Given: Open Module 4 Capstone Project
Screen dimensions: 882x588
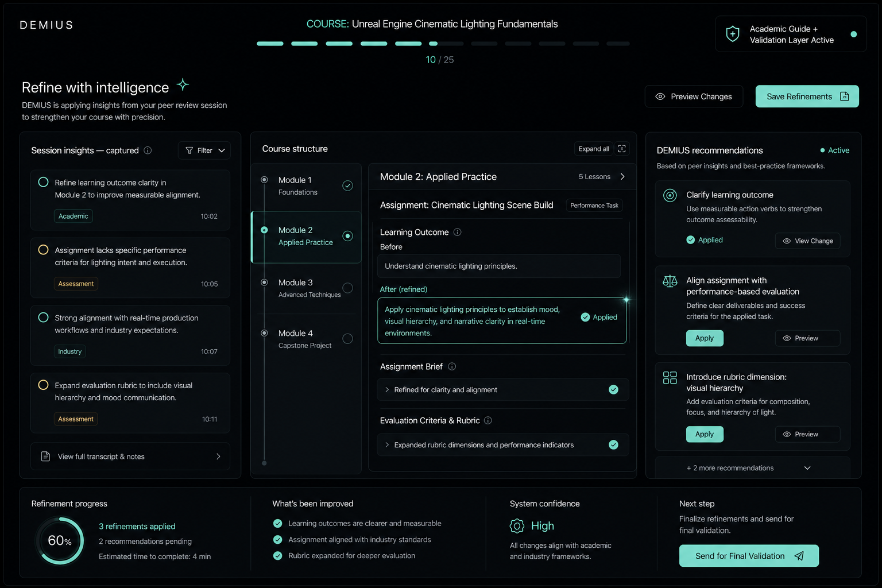Looking at the screenshot, I should coord(307,339).
